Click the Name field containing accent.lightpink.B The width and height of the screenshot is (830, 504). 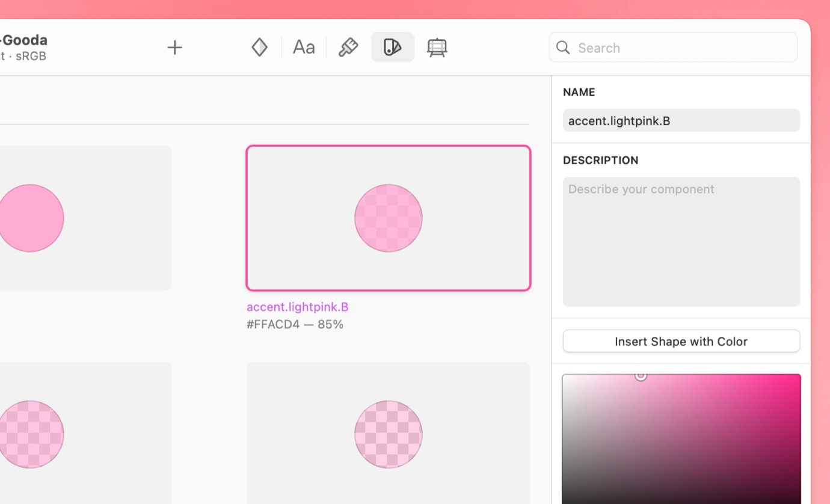[681, 120]
